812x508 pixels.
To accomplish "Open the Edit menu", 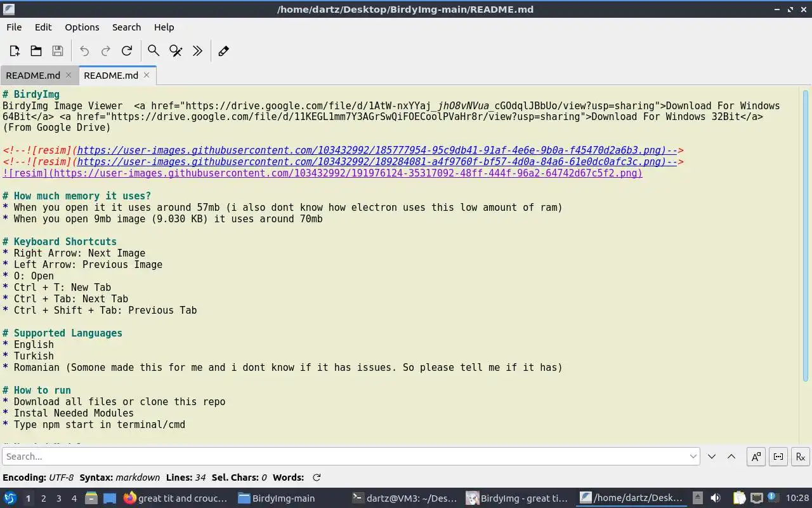I will 43,27.
